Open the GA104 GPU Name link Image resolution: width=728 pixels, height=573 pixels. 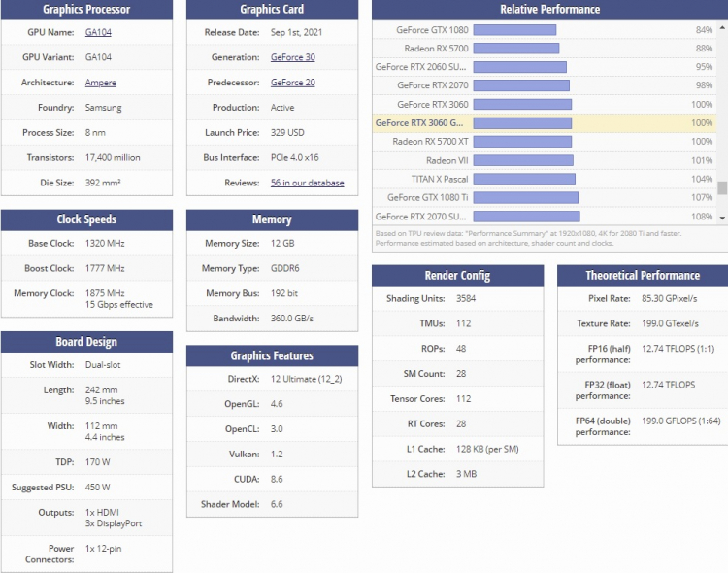pos(97,32)
